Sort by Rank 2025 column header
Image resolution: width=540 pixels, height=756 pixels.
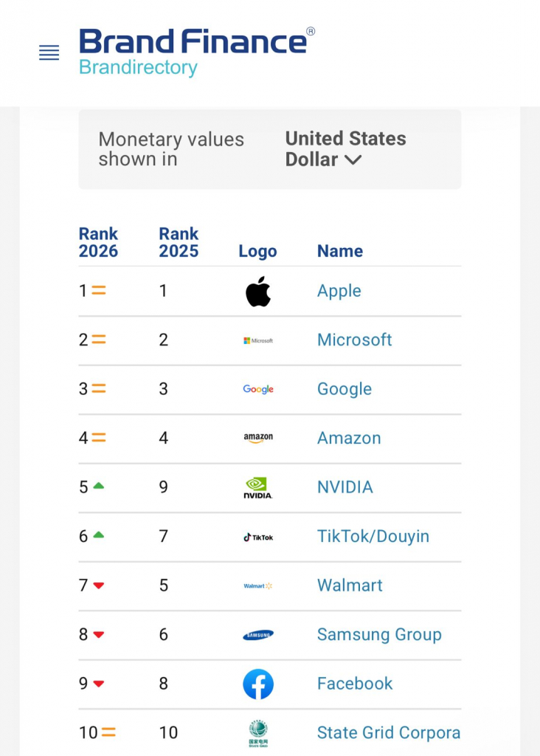coord(179,242)
